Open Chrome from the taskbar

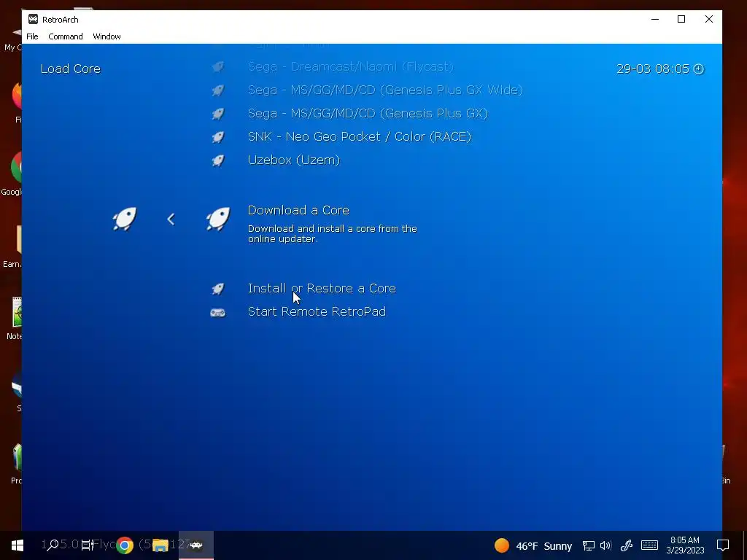coord(125,545)
